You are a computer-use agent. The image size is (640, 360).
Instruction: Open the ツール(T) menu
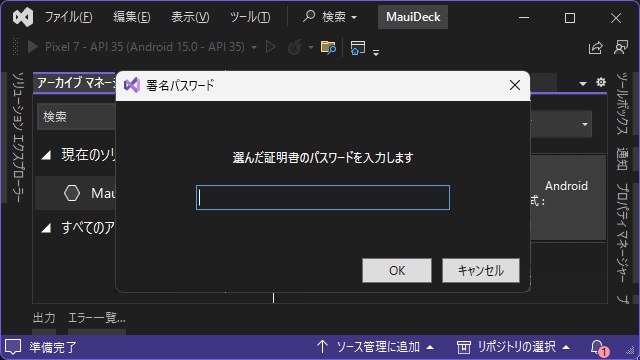(x=250, y=17)
